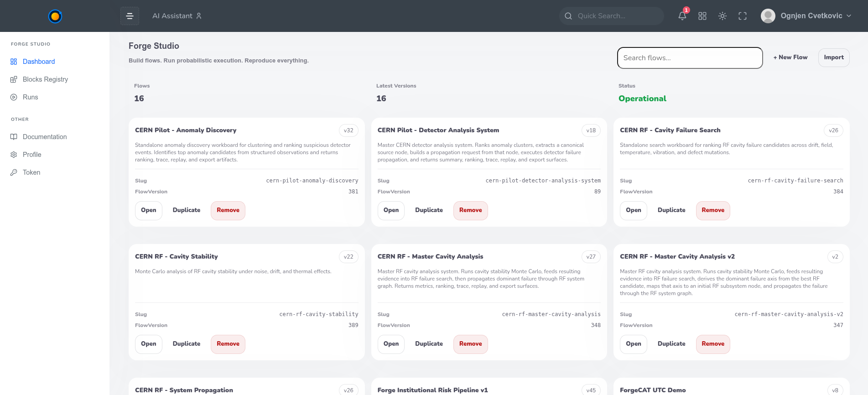Duplicate CERN RF - Cavity Stability flow
This screenshot has height=395, width=868.
[187, 344]
